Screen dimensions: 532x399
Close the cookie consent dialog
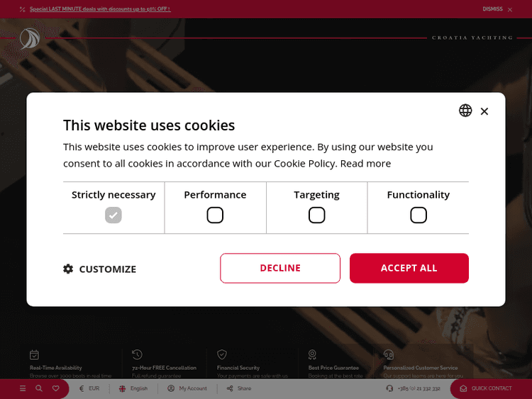click(x=484, y=111)
